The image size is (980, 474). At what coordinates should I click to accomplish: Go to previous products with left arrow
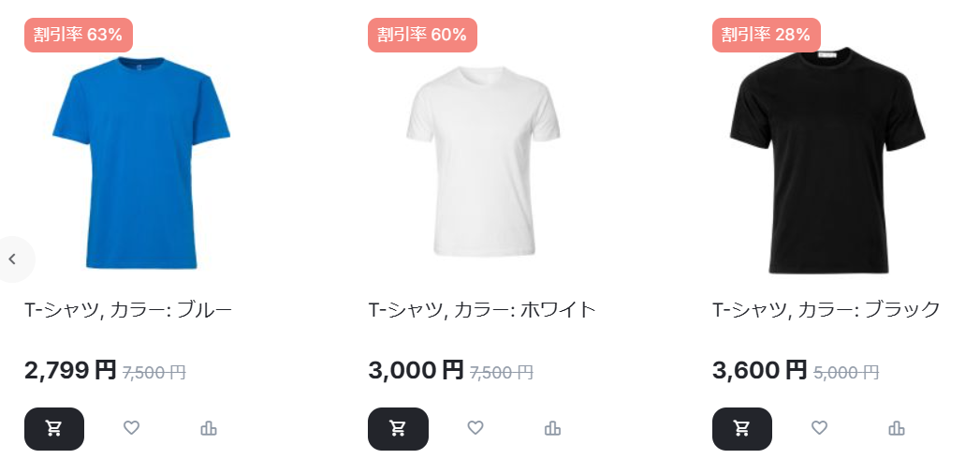point(13,259)
